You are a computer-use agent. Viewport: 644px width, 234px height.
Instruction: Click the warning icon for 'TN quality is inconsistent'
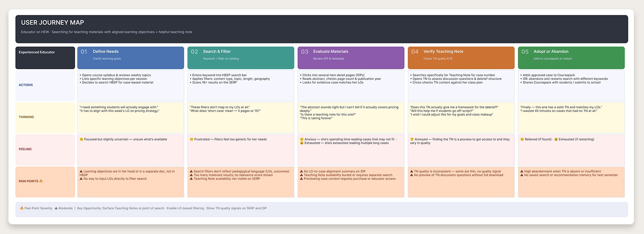(412, 172)
